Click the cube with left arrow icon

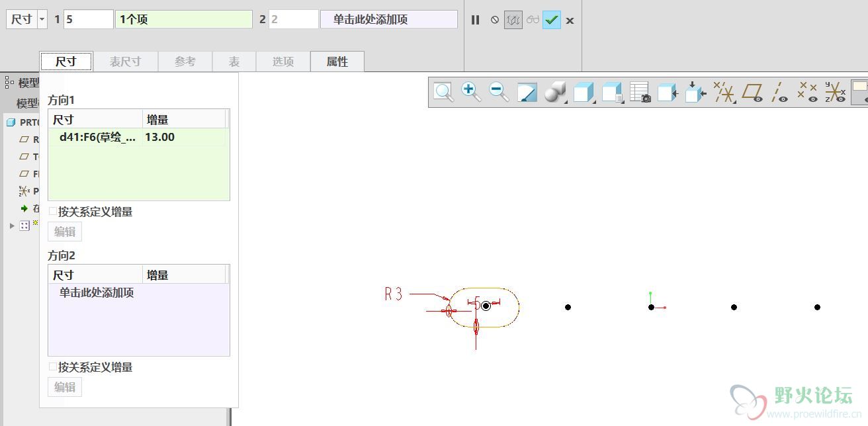668,92
